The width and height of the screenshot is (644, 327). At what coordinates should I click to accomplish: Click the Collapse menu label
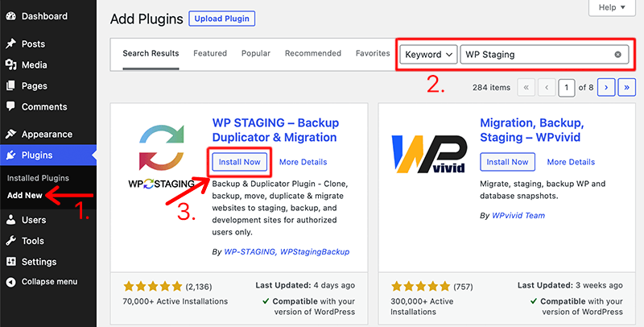(49, 282)
